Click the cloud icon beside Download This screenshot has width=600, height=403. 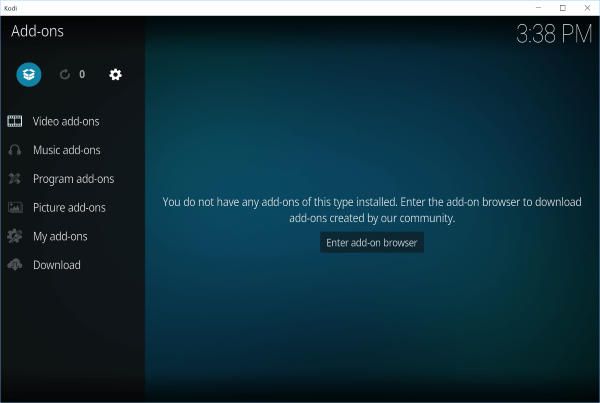pos(15,265)
